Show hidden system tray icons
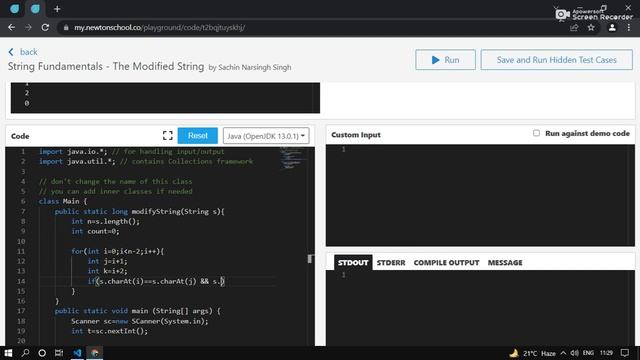This screenshot has width=640, height=360. click(x=563, y=353)
